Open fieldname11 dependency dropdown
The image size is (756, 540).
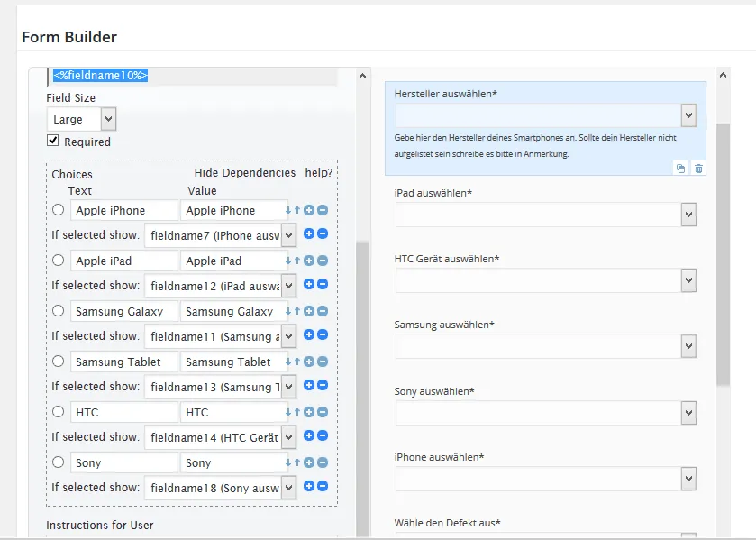pyautogui.click(x=221, y=336)
